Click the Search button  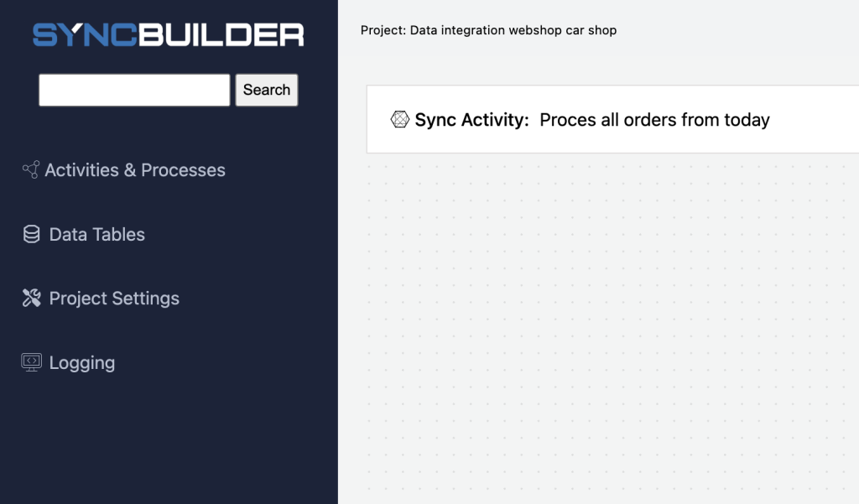point(267,90)
